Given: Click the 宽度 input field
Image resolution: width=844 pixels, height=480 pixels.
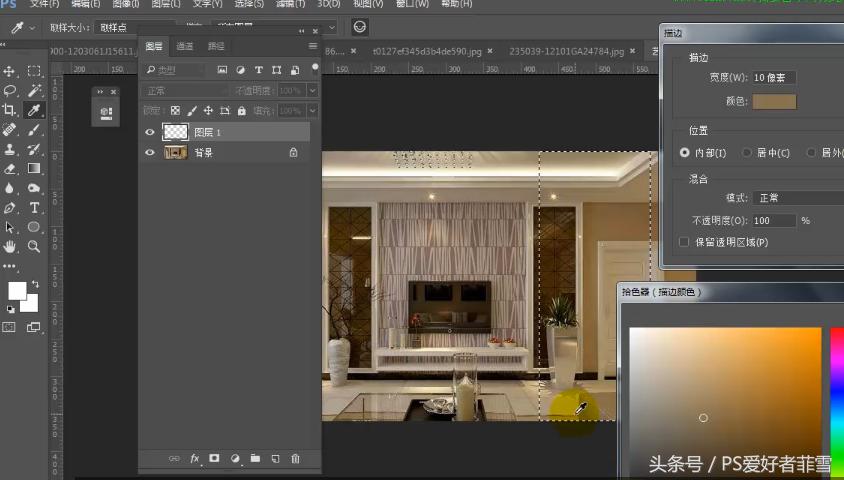Looking at the screenshot, I should pos(773,78).
